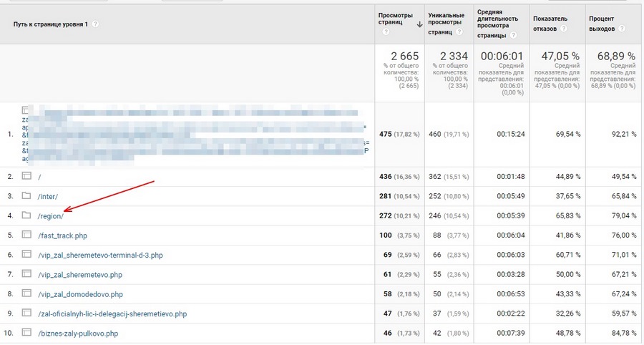This screenshot has height=345, width=644.
Task: Click total unique views value 2 334
Action: tap(454, 56)
